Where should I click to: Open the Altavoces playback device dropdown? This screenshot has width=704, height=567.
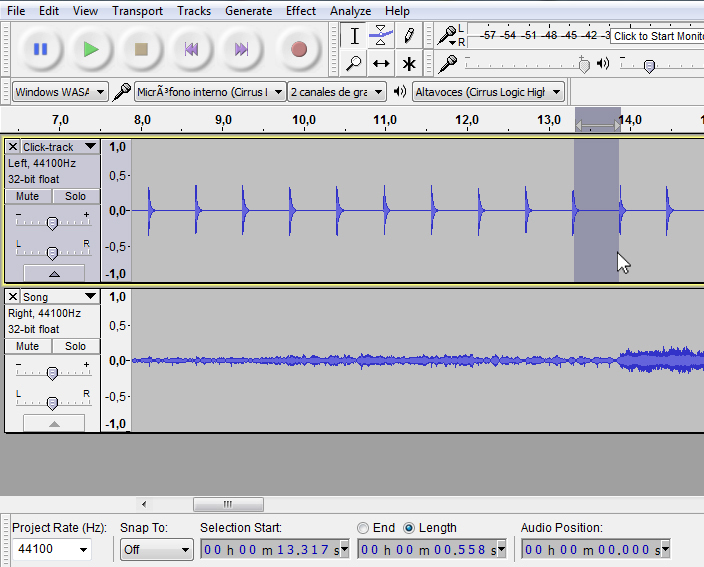[x=488, y=92]
